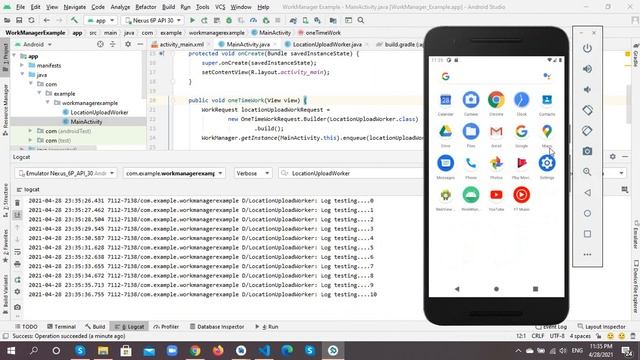Screen dimensions: 640x360
Task: Switch to LocationUploadWorker.java editor tab
Action: 327,44
